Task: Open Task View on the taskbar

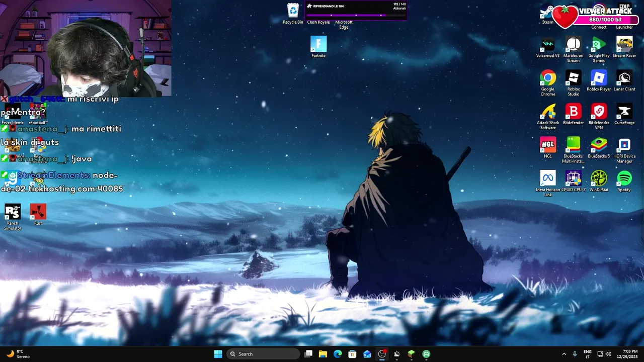Action: [x=308, y=354]
